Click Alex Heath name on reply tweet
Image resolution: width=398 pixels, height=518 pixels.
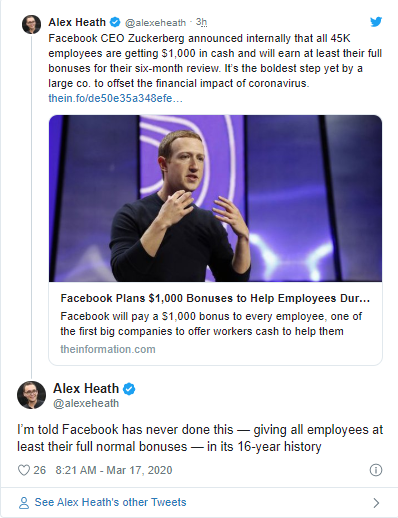(86, 389)
